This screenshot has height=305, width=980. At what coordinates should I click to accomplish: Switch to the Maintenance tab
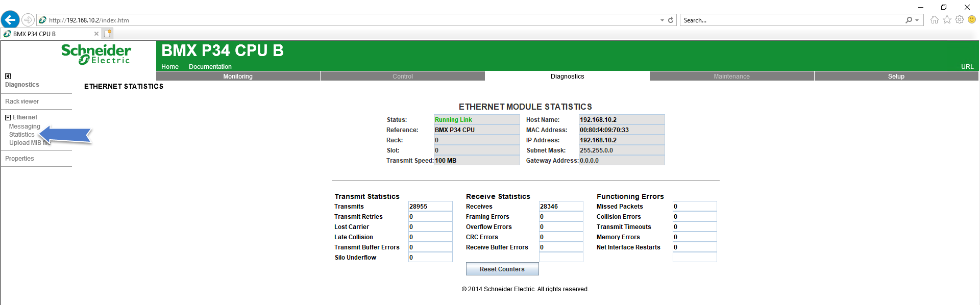[x=731, y=77]
